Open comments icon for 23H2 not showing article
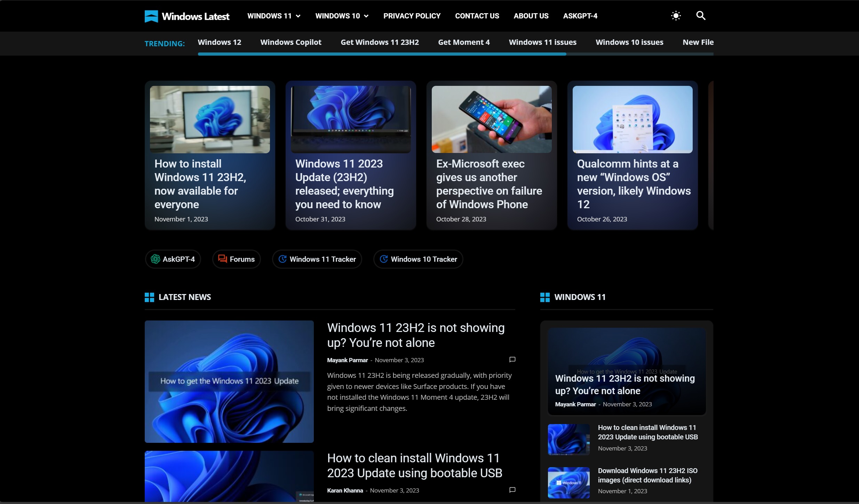Screen dimensions: 859x504 coord(512,359)
